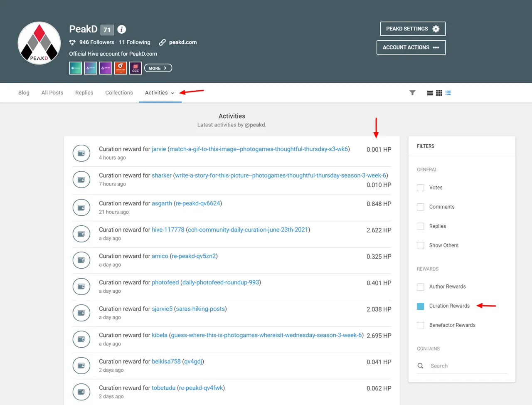This screenshot has width=532, height=405.
Task: Open the 946 Followers list
Action: point(97,42)
